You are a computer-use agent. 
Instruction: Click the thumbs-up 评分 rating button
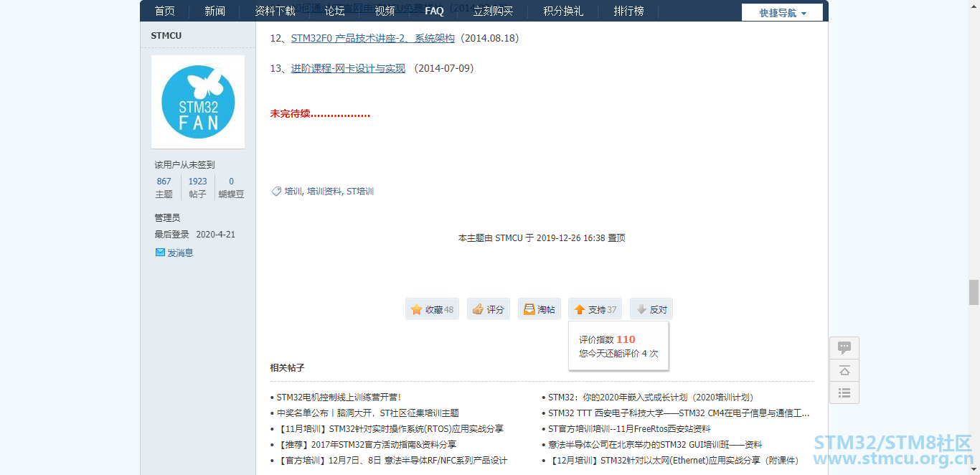click(x=488, y=309)
